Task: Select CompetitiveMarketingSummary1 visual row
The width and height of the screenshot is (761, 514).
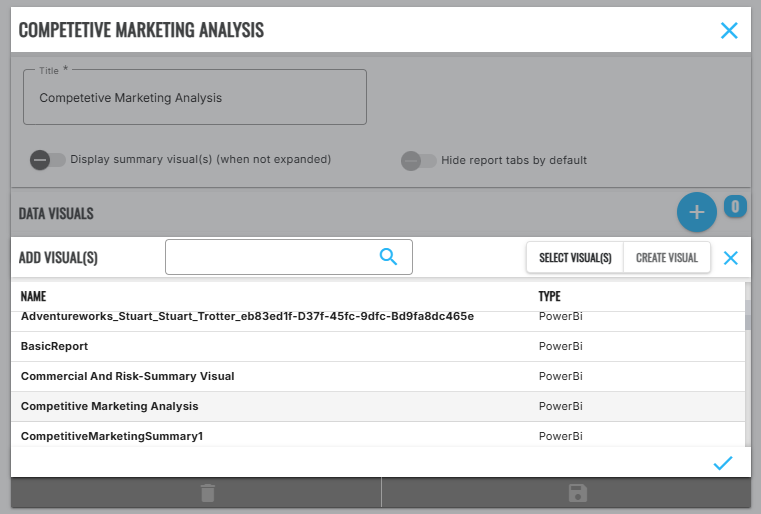Action: point(378,435)
